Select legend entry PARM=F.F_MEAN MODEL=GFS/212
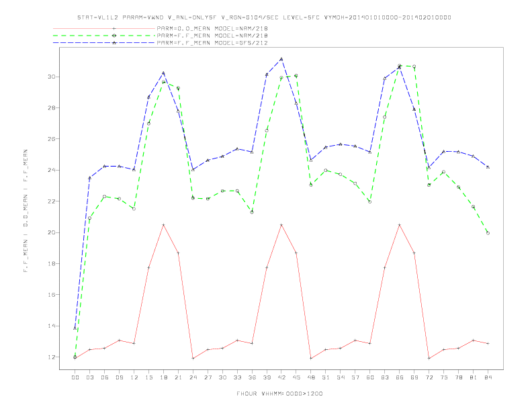The height and width of the screenshot is (411, 532). pos(212,43)
